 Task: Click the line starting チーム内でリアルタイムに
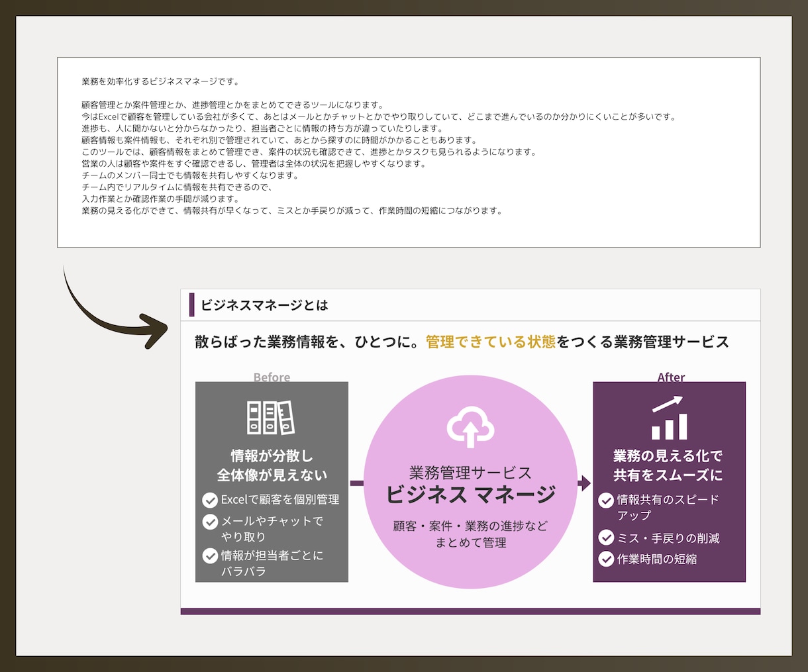[x=178, y=187]
